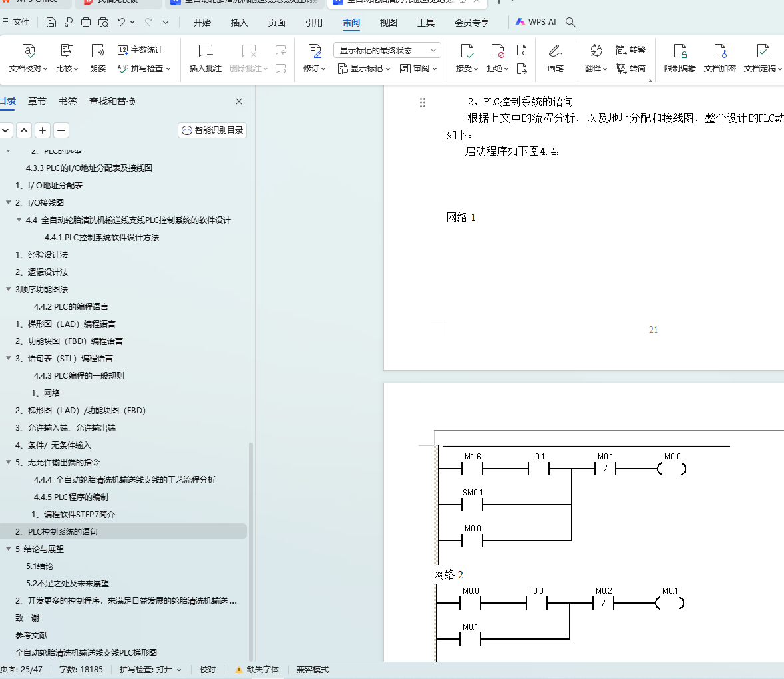Click 字数: 18185 in status bar
784x679 pixels.
(x=81, y=670)
